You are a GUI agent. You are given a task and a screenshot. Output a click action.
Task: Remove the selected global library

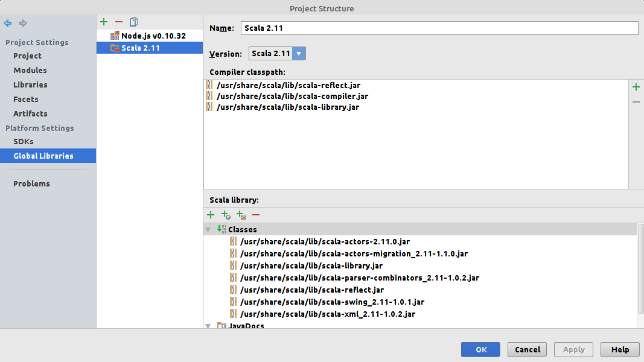pos(119,22)
